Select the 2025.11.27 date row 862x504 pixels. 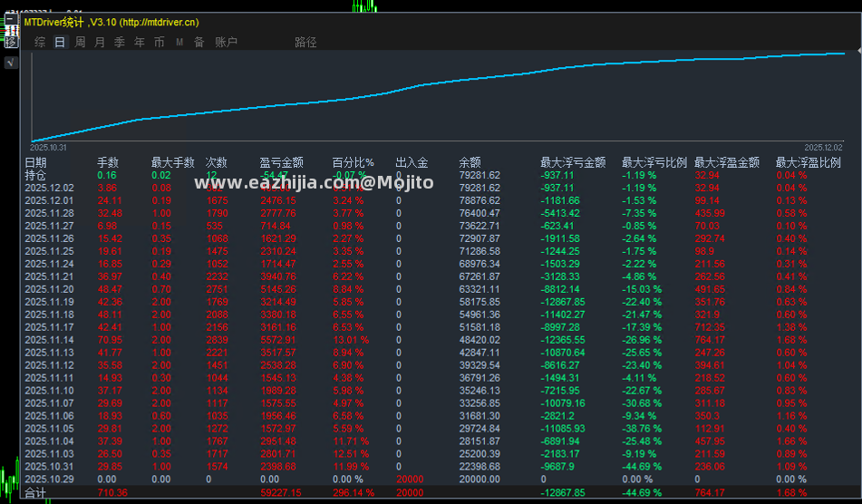tap(49, 226)
